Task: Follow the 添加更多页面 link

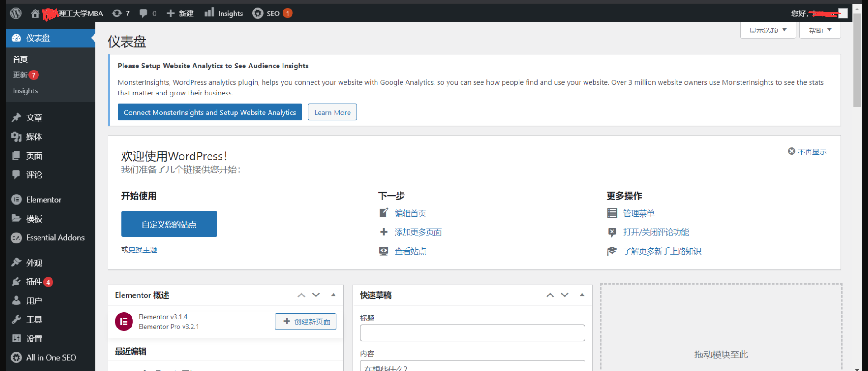Action: coord(418,232)
